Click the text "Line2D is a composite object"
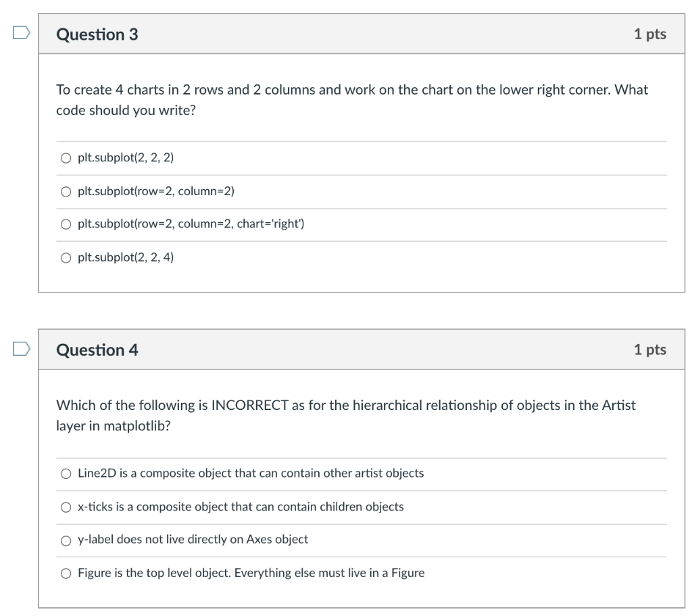The height and width of the screenshot is (616, 692). pos(250,473)
